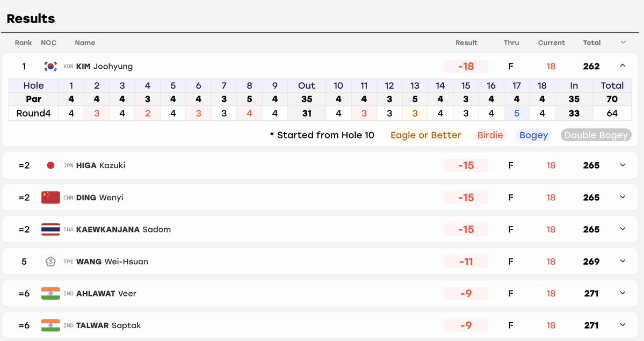Viewport: 644px width, 341px height.
Task: Click the Total header above 262
Action: (x=592, y=42)
